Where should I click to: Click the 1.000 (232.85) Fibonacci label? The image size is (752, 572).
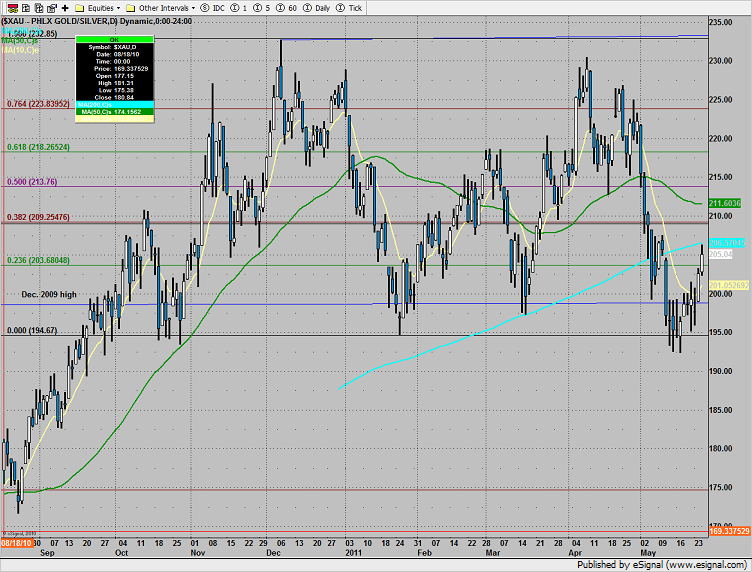coord(33,34)
